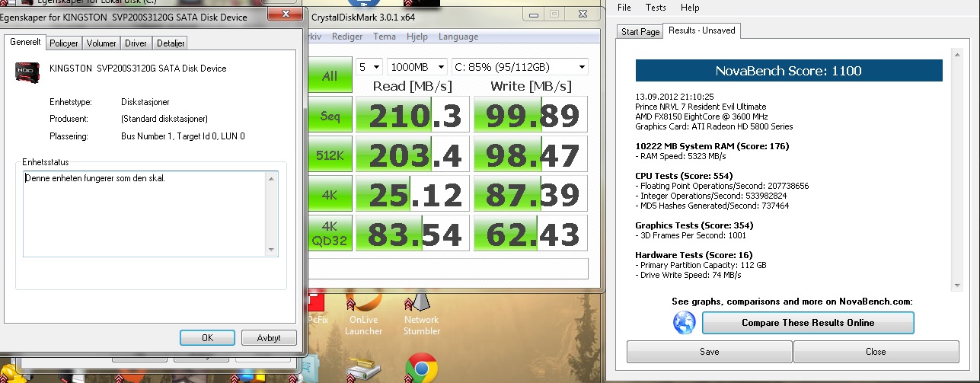The height and width of the screenshot is (383, 980).
Task: Open the Detaljer tab
Action: tap(170, 43)
